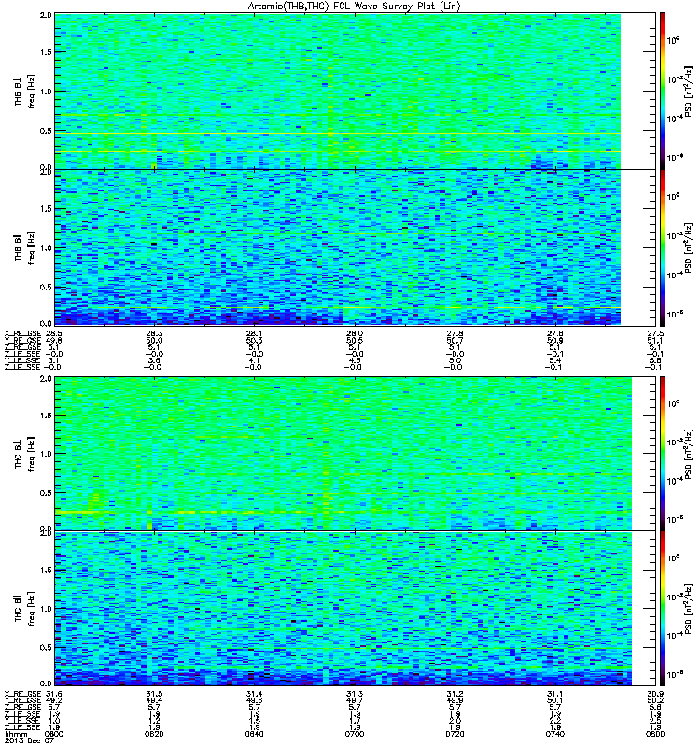Viewport: 700px width, 747px height.
Task: Click the 2013 Dec 07 date label
Action: click(29, 740)
